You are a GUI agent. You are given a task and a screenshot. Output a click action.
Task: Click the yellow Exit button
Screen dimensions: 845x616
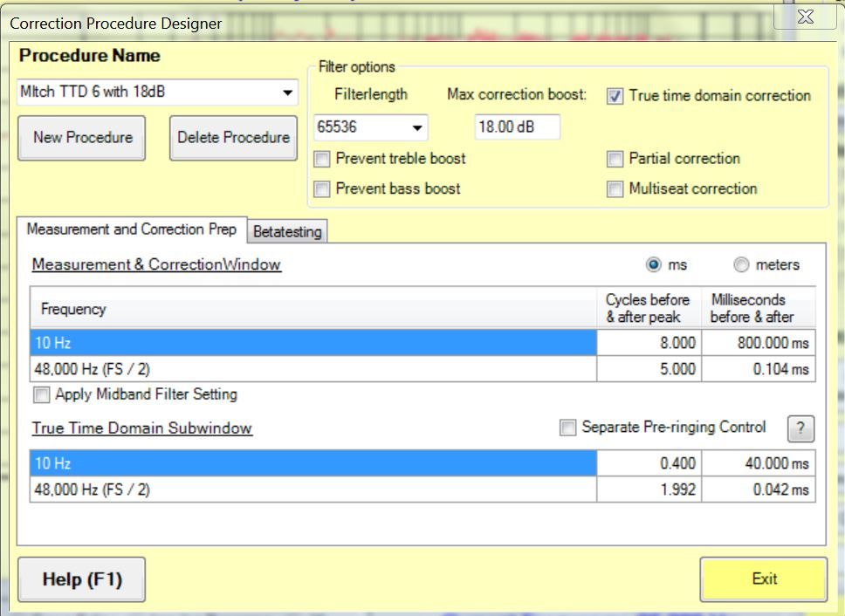click(x=764, y=579)
